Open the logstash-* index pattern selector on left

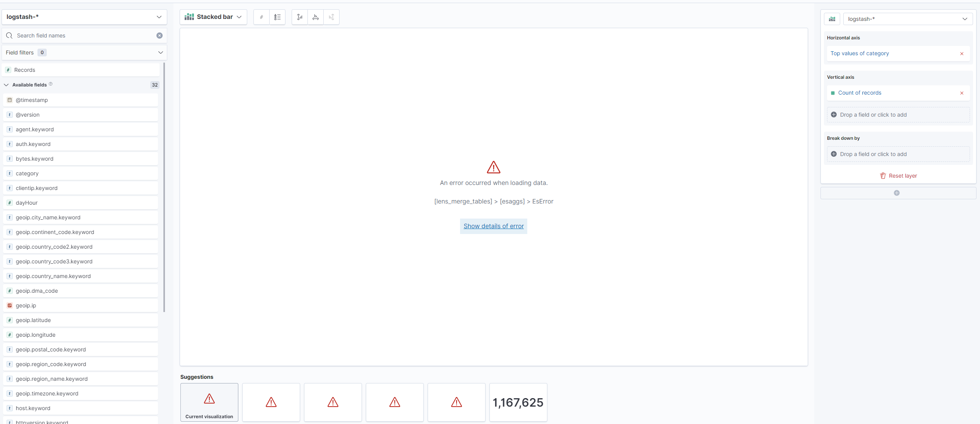tap(84, 17)
